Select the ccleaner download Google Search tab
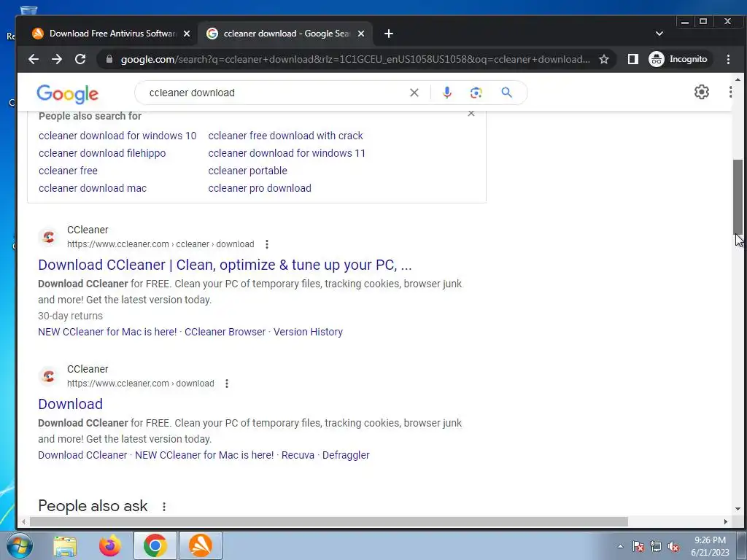This screenshot has width=747, height=560. tap(286, 34)
